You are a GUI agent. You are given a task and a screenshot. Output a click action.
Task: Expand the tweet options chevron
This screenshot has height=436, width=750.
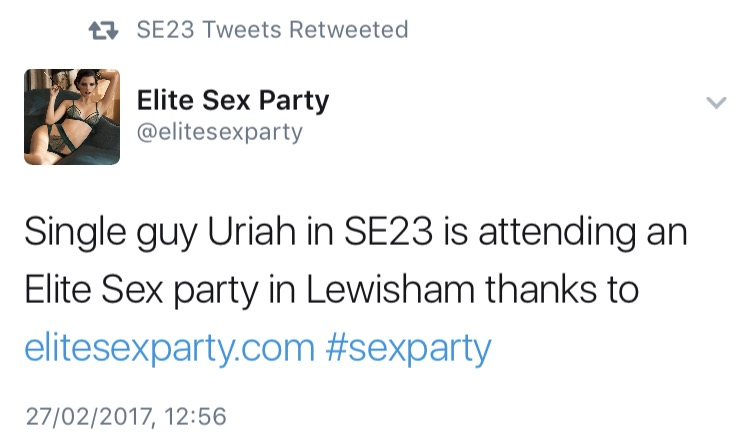716,102
